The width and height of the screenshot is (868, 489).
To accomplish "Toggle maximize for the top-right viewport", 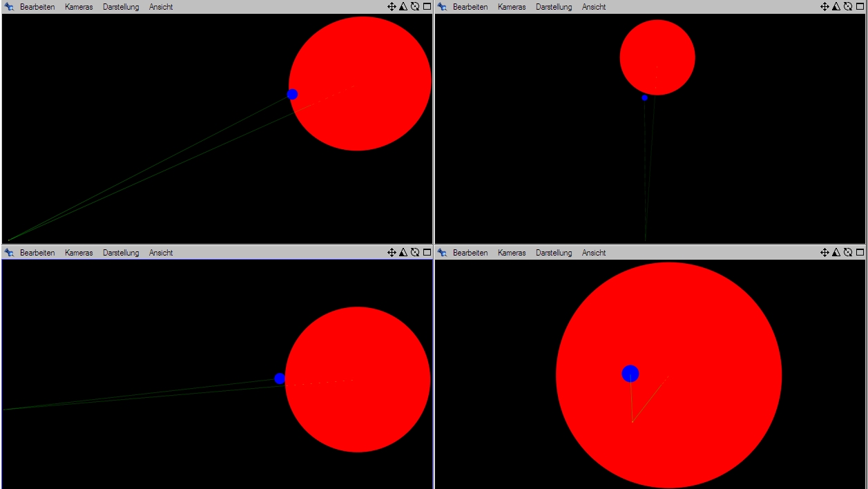I will pos(860,7).
